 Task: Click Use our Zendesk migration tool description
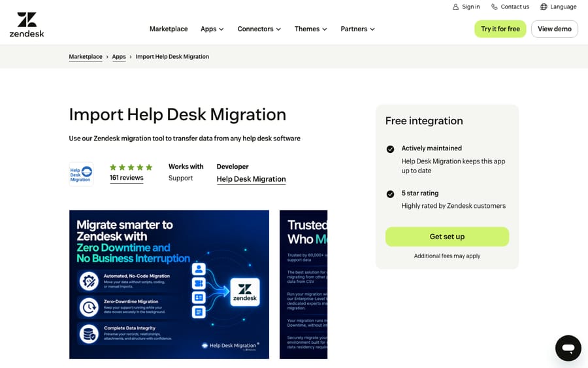(x=184, y=139)
